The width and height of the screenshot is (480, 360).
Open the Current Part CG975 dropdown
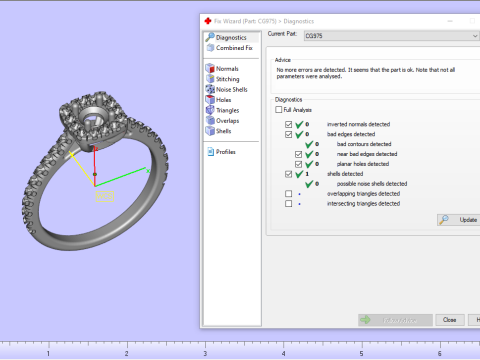392,36
